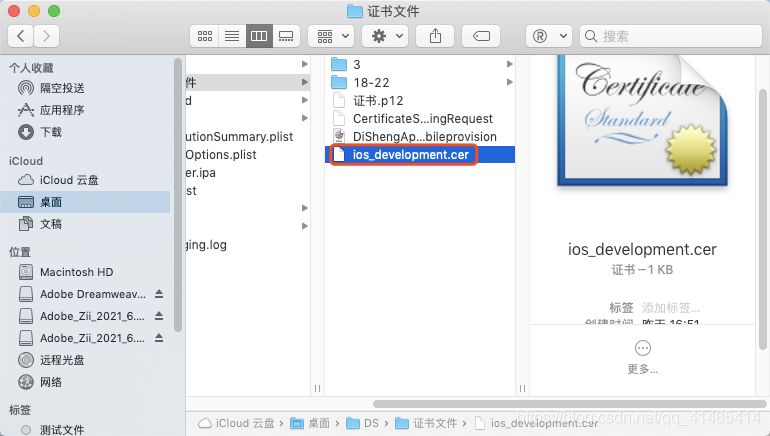Click 添加标签... to add tags
Viewport: 770px width, 436px height.
pos(671,308)
